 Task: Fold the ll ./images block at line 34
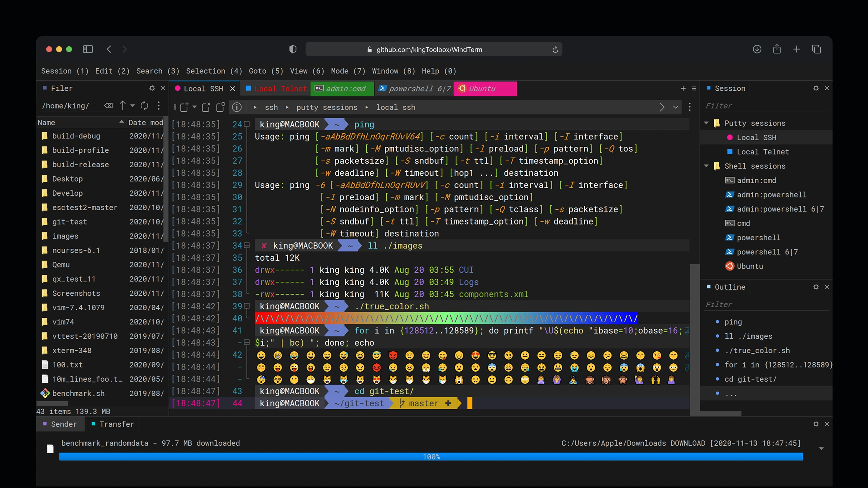tap(247, 245)
